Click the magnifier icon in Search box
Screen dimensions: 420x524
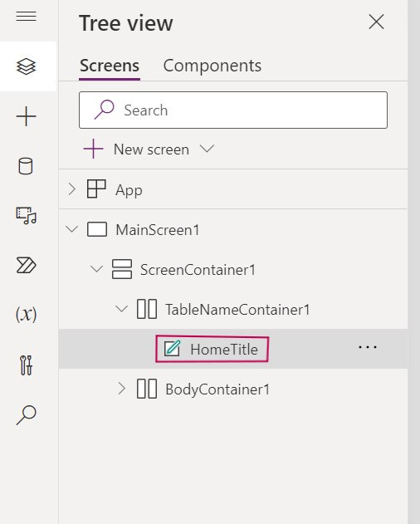pos(104,110)
